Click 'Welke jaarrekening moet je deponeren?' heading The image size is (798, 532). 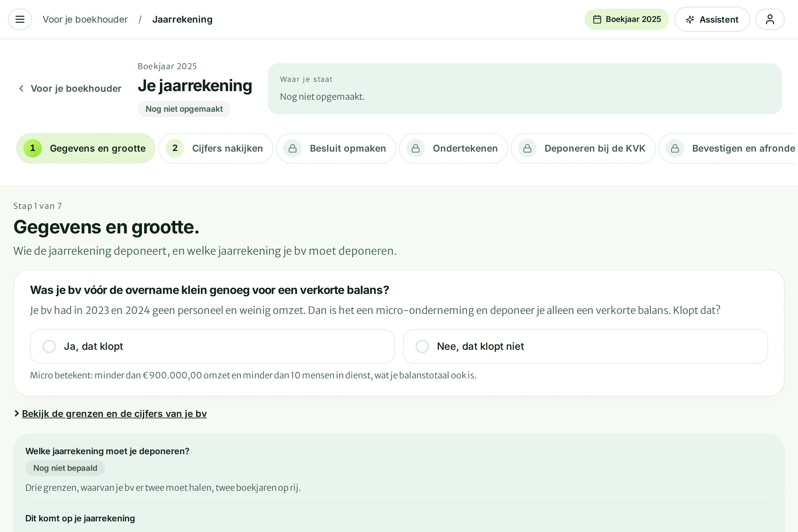pos(107,451)
